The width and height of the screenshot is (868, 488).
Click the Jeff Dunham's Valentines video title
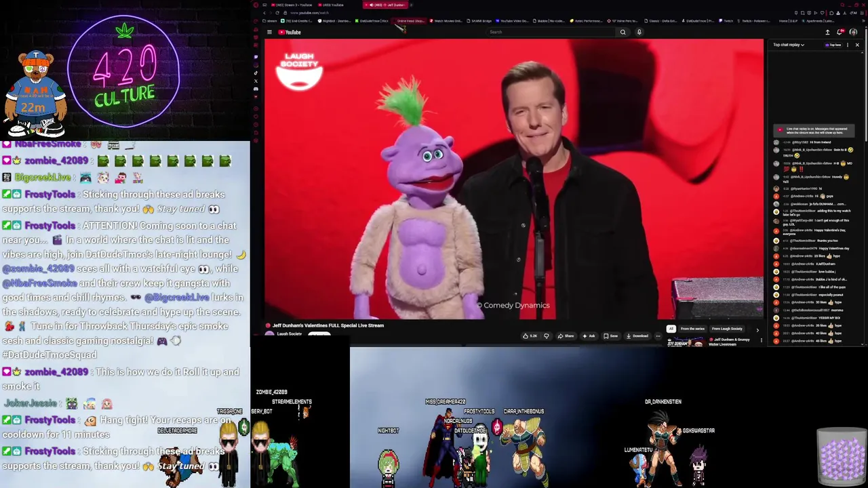[x=328, y=325]
